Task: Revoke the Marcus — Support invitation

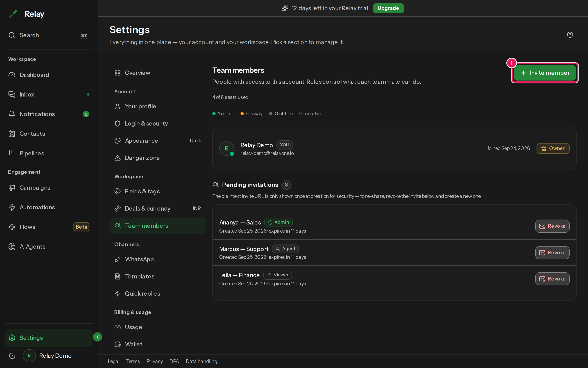Action: [x=552, y=253]
